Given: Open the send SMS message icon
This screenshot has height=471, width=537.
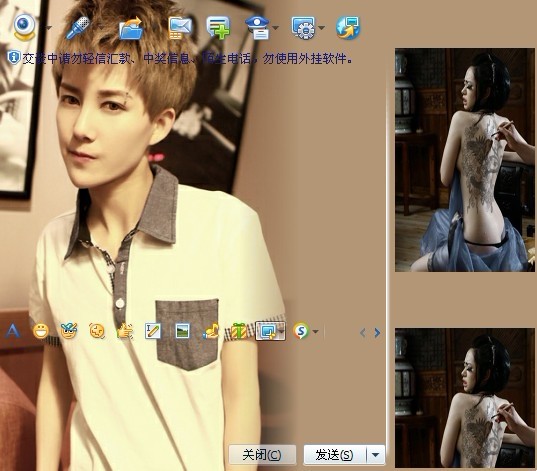Looking at the screenshot, I should click(180, 27).
